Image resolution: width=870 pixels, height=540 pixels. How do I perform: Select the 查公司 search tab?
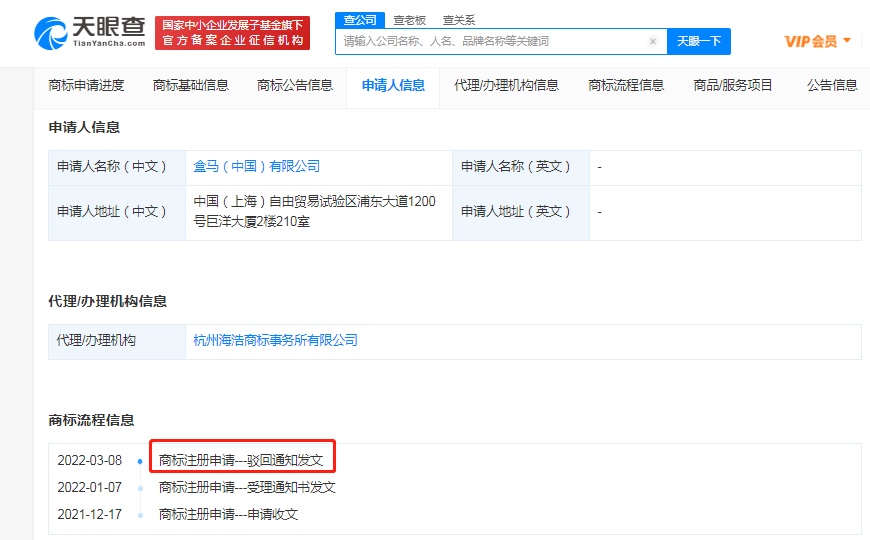(x=360, y=21)
